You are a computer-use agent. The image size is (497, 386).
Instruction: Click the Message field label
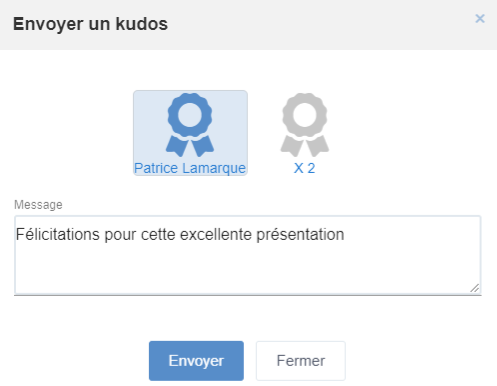click(x=38, y=205)
